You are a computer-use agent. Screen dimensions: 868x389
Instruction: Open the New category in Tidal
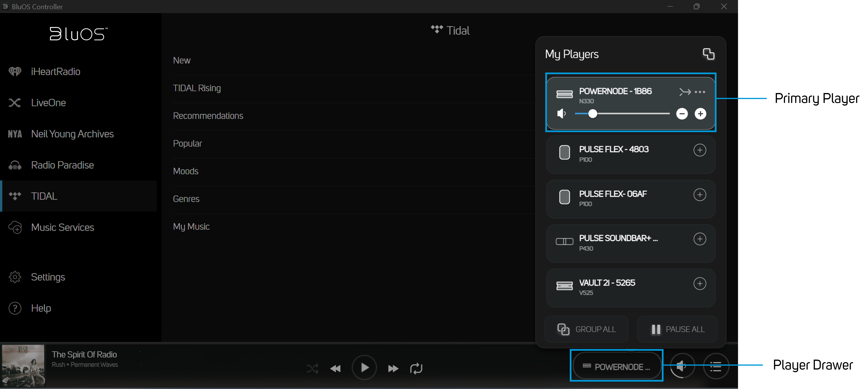point(354,60)
